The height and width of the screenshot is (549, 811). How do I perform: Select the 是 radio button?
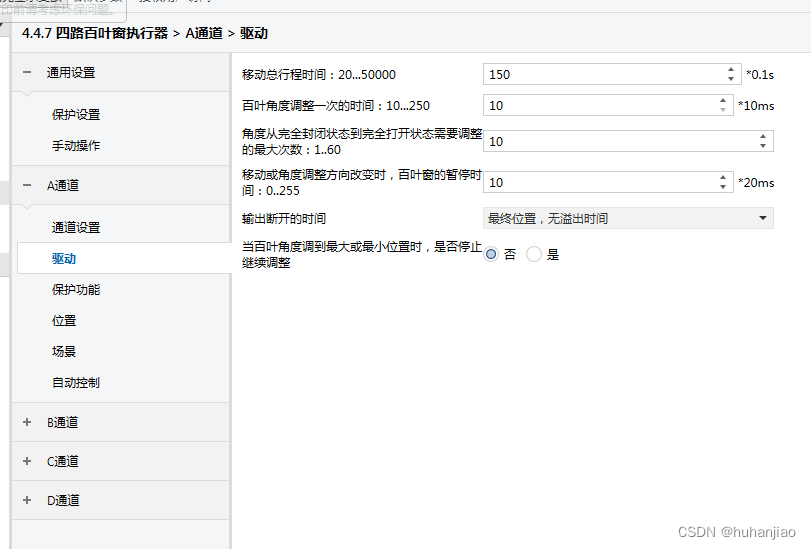click(534, 255)
